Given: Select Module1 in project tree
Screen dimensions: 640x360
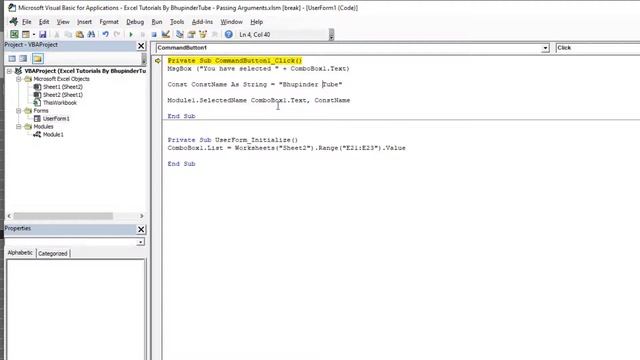Looking at the screenshot, I should [53, 135].
